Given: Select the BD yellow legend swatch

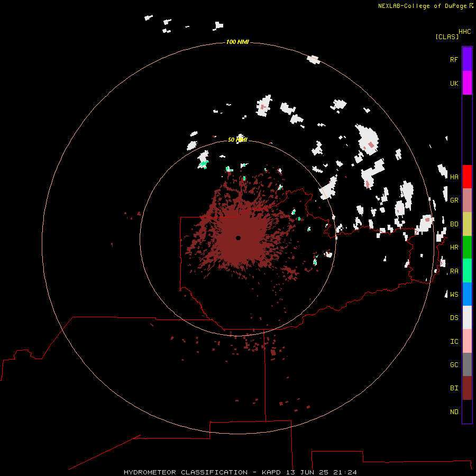Looking at the screenshot, I should (467, 224).
